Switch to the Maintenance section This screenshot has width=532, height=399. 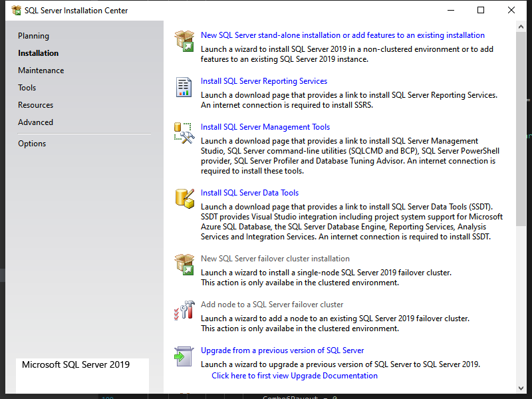[x=41, y=70]
